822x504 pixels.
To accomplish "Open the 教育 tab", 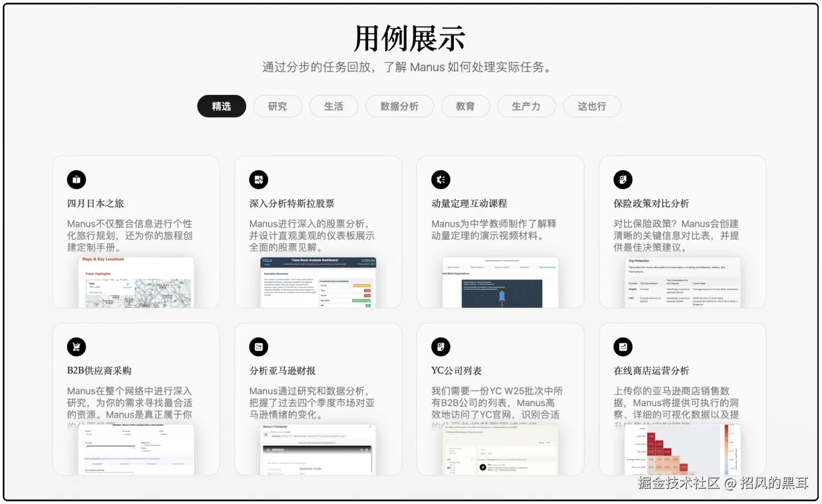I will pos(465,107).
